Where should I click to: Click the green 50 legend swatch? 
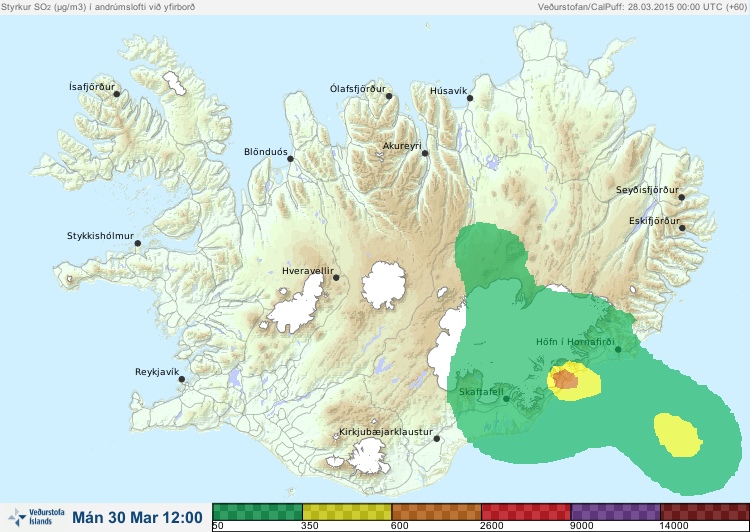tap(257, 511)
